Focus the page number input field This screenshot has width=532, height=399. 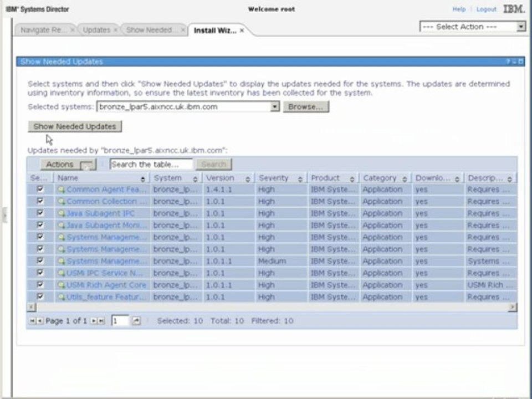click(x=120, y=321)
